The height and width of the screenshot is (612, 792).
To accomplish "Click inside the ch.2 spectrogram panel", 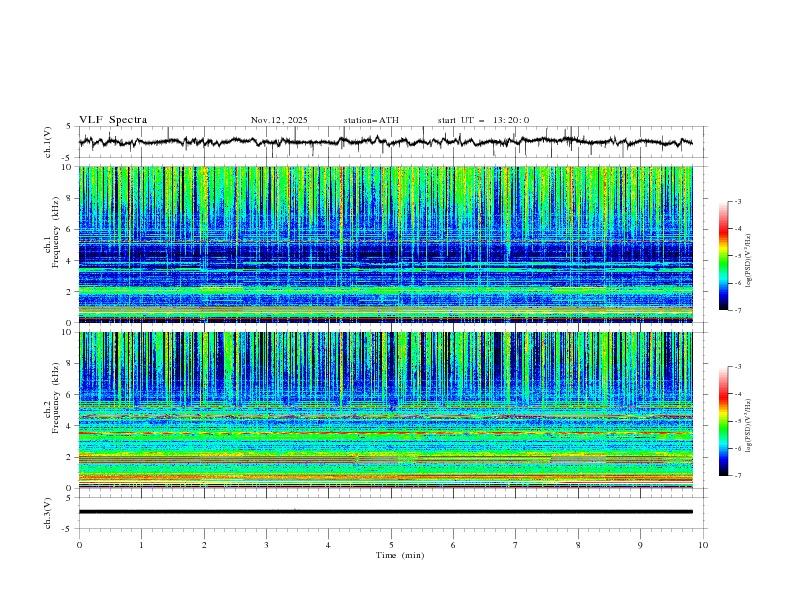I will [x=390, y=410].
